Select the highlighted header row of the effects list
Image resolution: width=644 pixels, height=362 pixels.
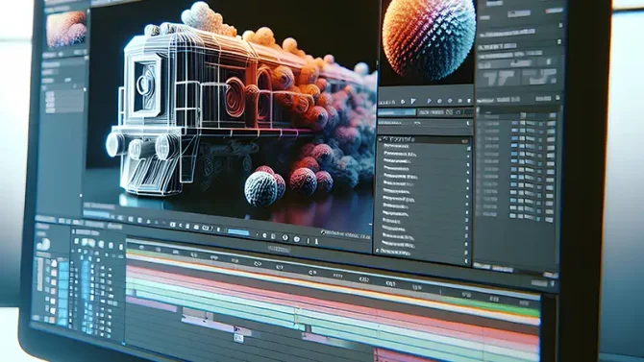pyautogui.click(x=424, y=139)
